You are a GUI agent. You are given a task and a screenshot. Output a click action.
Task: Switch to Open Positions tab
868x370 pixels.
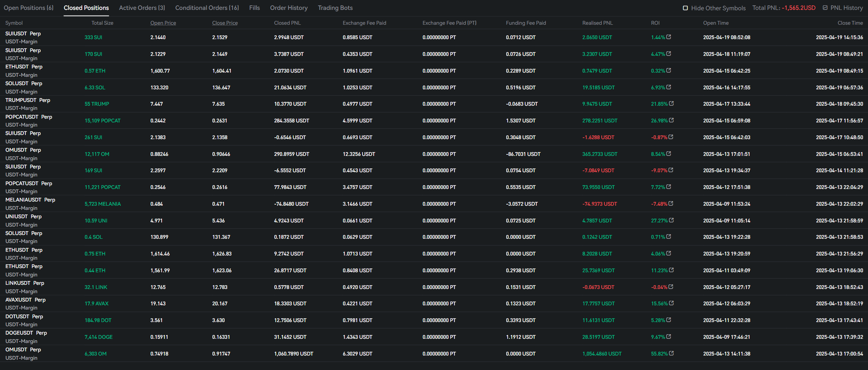click(x=29, y=8)
